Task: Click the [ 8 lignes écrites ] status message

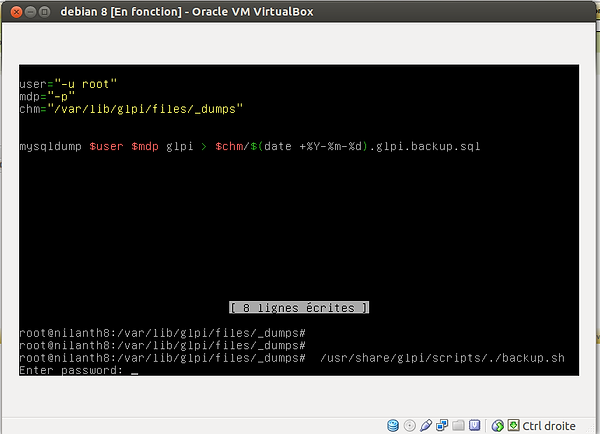Action: (x=299, y=308)
